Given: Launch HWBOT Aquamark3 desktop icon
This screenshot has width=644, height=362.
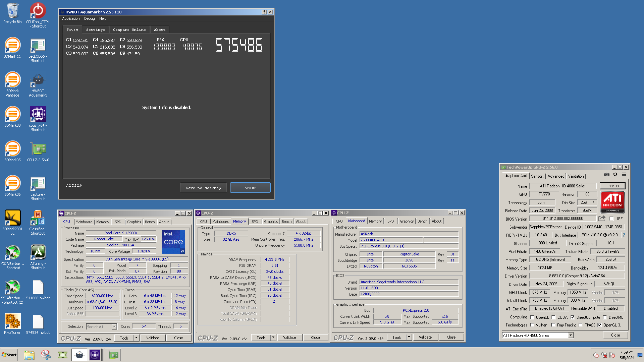Looking at the screenshot, I should (x=38, y=84).
